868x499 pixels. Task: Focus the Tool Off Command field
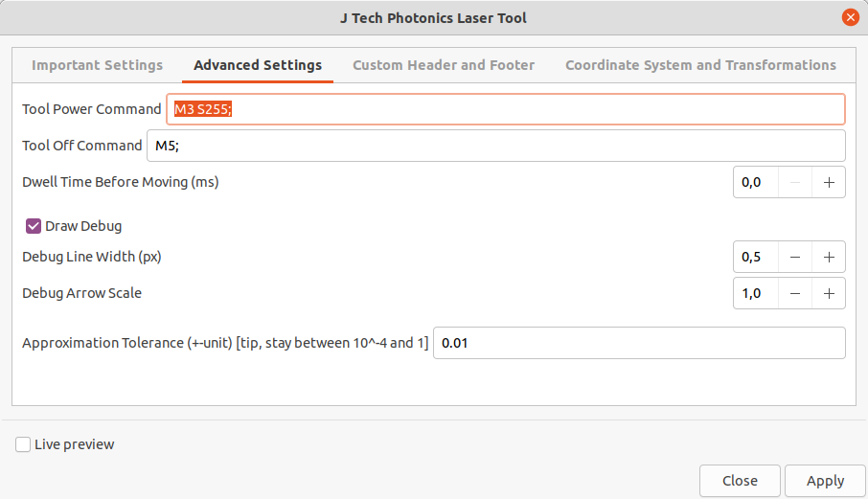[496, 146]
